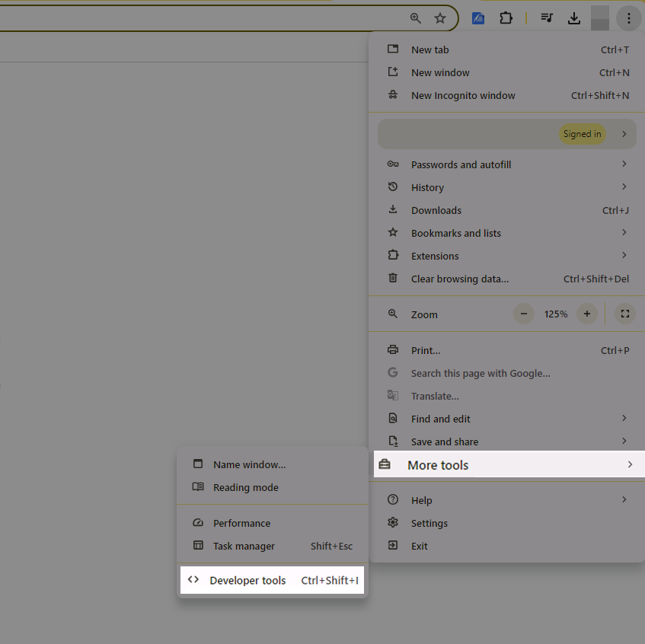Open a New Incognito window

pyautogui.click(x=507, y=95)
